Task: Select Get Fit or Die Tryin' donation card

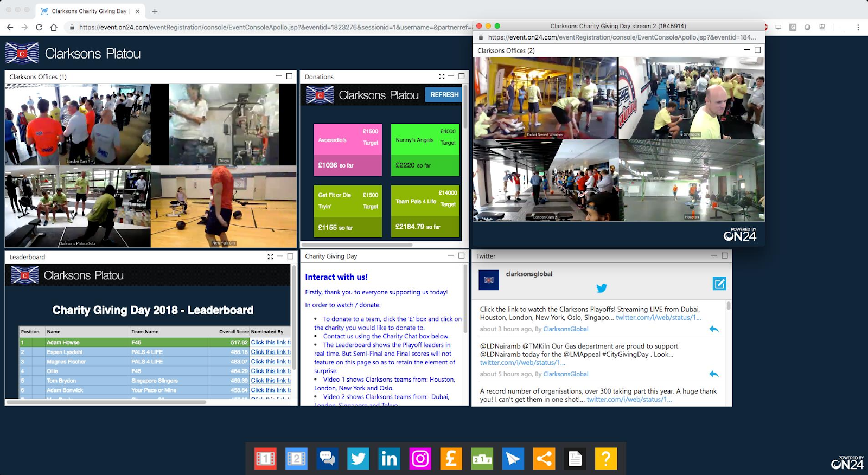Action: (x=348, y=211)
